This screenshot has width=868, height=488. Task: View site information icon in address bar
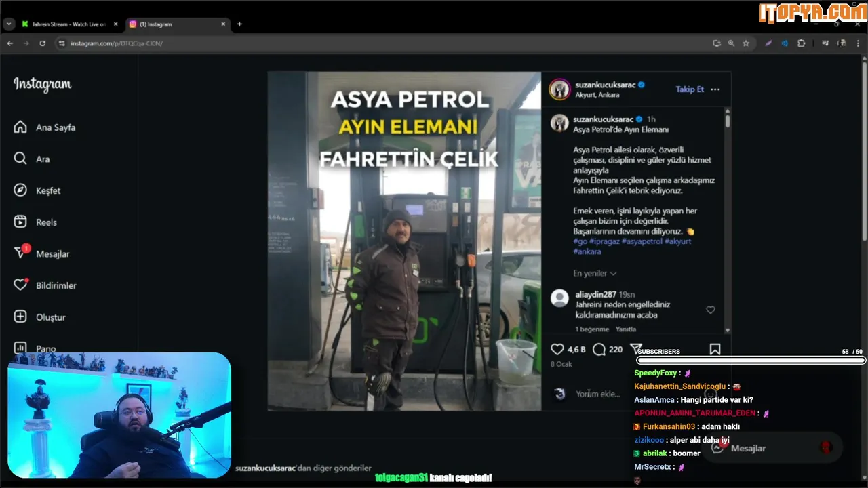(61, 43)
